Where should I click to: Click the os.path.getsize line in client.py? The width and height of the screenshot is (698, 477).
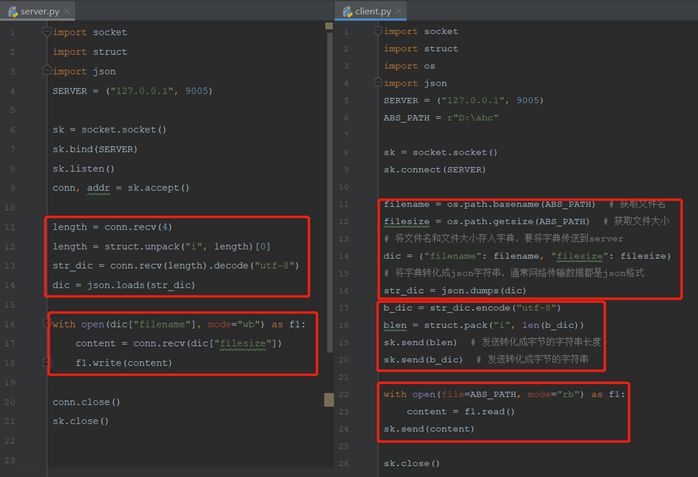[526, 222]
